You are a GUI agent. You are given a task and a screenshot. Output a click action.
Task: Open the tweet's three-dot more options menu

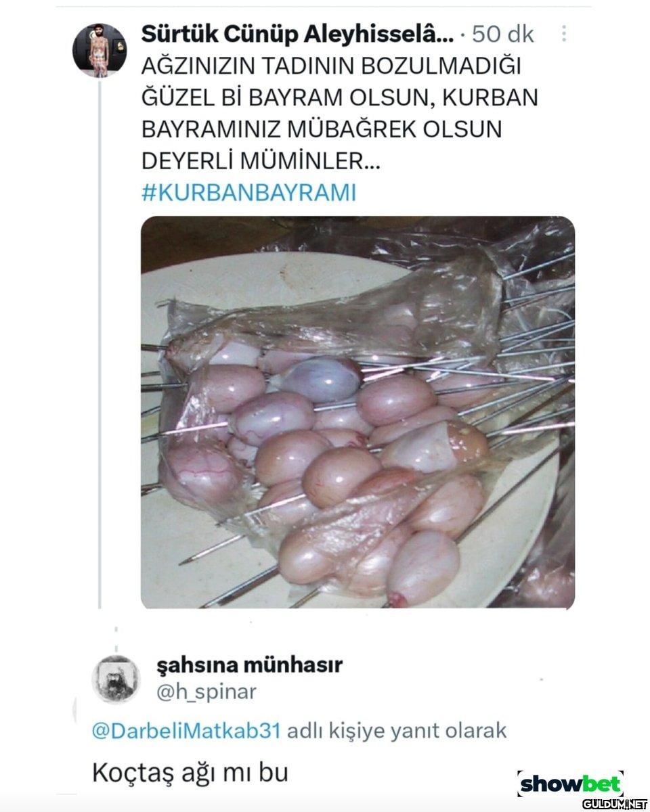click(563, 35)
